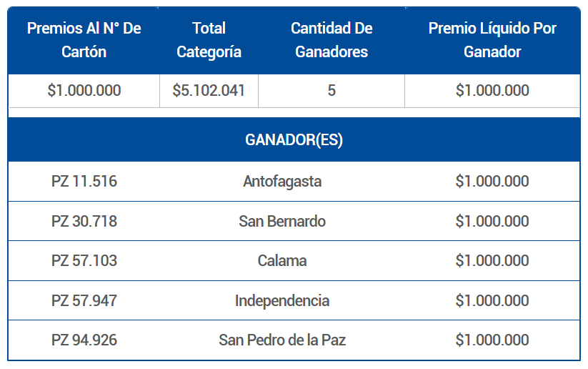
Task: Select ticket number PZ 57.947
Action: tap(84, 300)
